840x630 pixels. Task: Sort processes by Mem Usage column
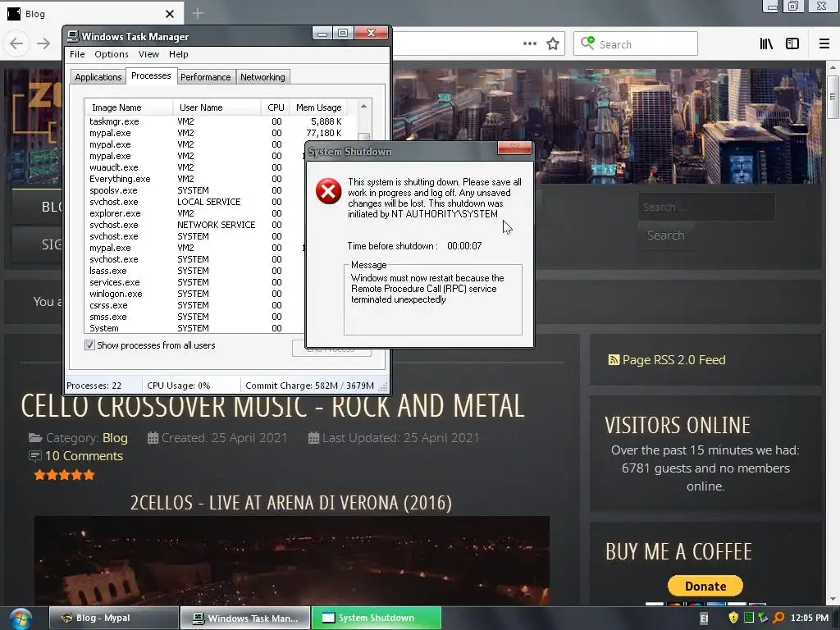318,107
